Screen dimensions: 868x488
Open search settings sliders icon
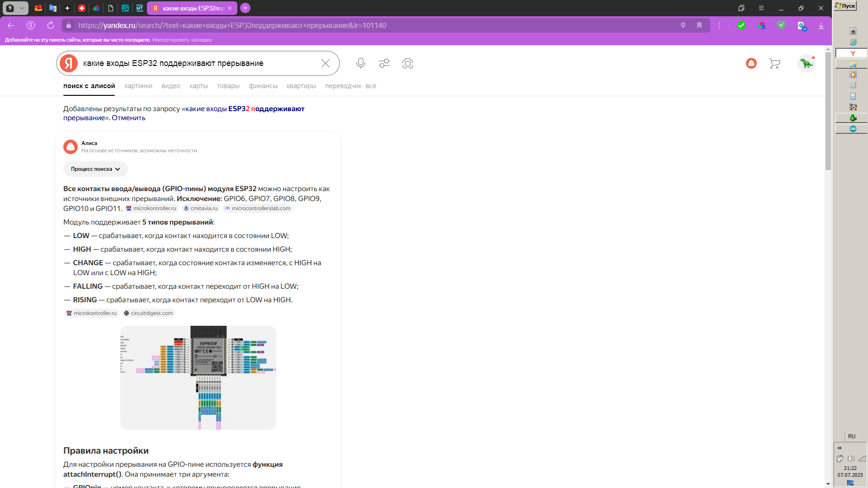pyautogui.click(x=384, y=63)
